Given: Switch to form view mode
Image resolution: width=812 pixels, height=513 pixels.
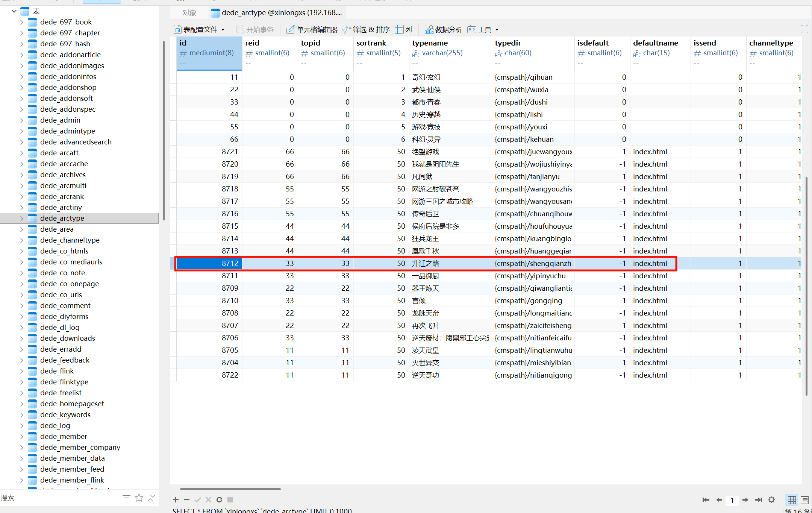Looking at the screenshot, I should (804, 500).
